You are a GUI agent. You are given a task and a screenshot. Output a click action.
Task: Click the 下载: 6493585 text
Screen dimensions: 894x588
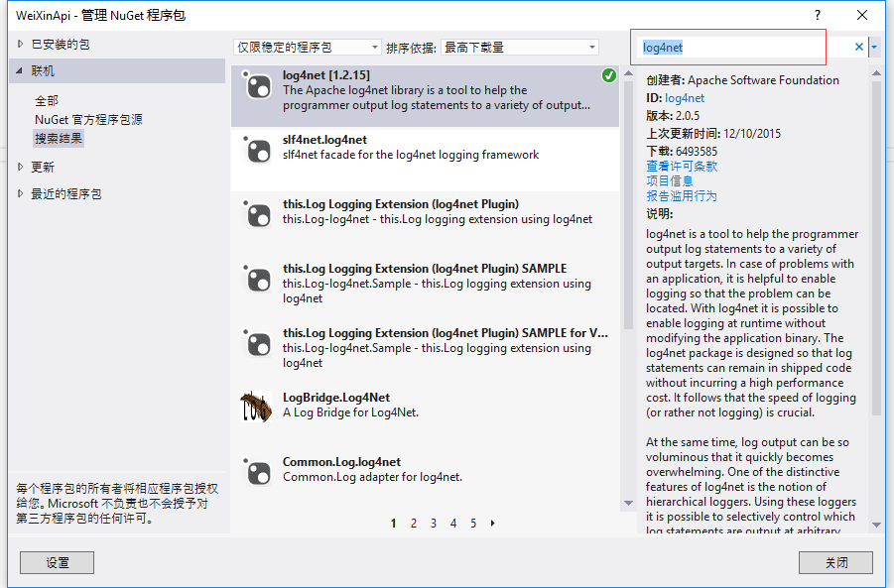click(x=682, y=151)
